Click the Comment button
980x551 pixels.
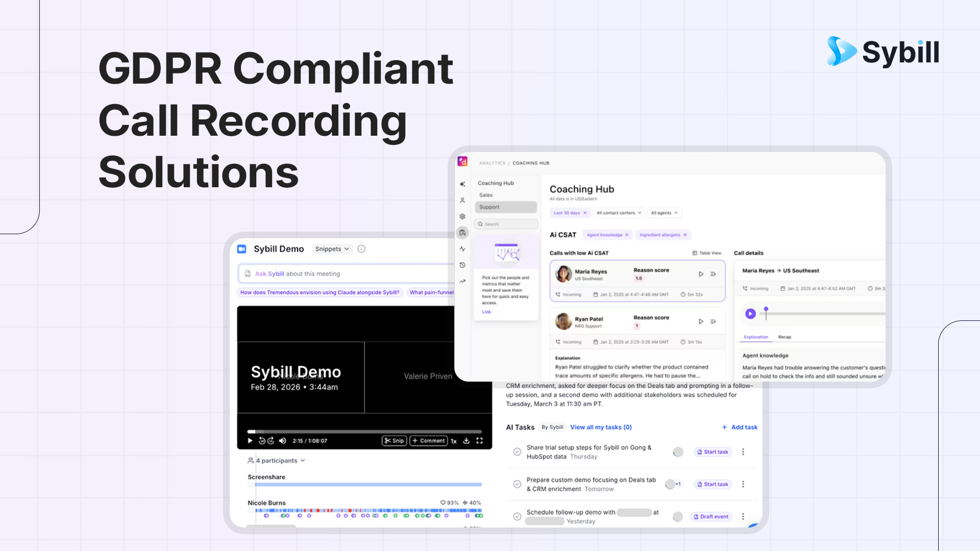(x=429, y=441)
